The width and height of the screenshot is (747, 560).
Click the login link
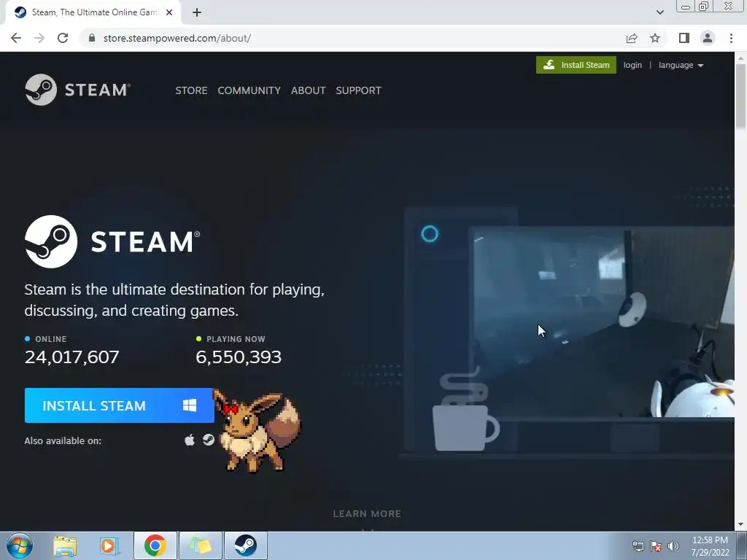click(632, 65)
